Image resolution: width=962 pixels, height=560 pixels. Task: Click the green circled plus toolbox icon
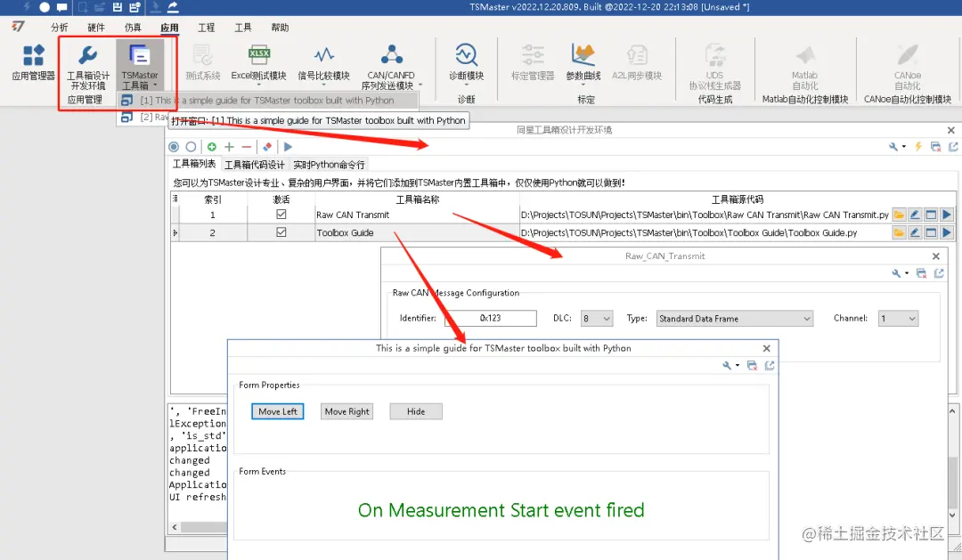212,147
